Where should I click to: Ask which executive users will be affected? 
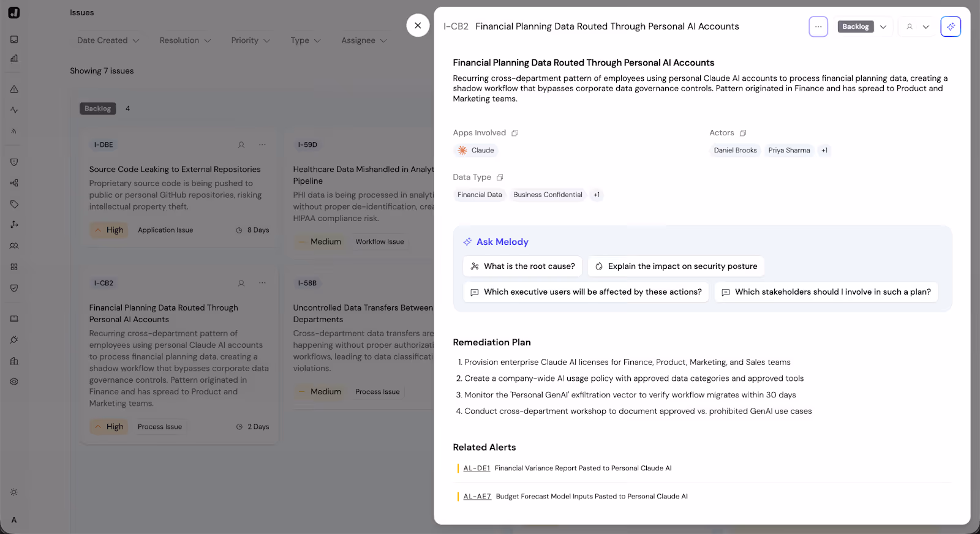tap(586, 292)
